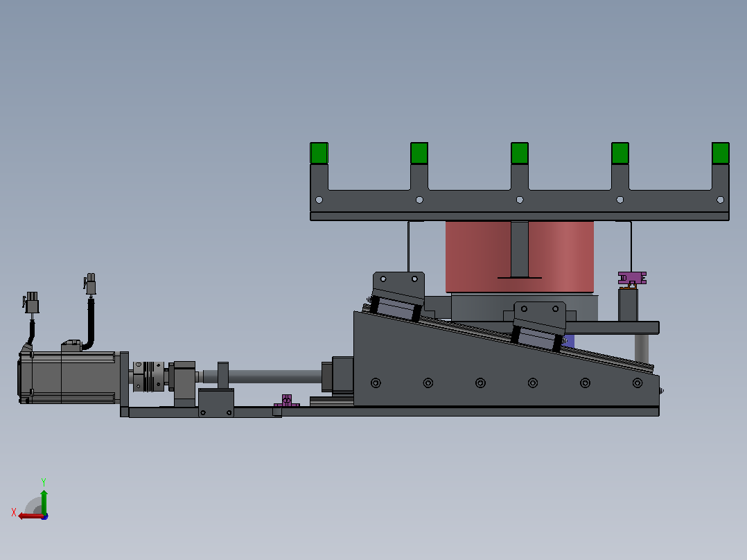Select the servo motor housing
Screen dimensions: 747x560
click(69, 378)
